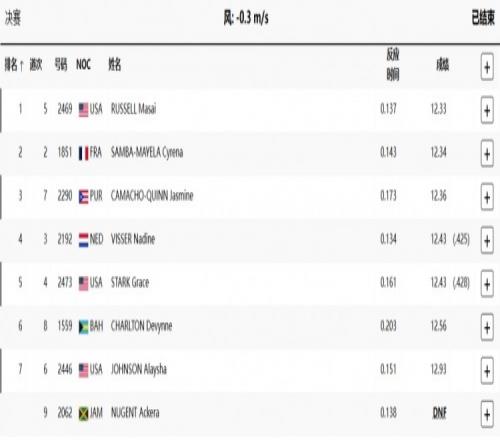Screen dimensions: 500x440
Task: Open athlete SAMBA-MAYELA Cyrena name link
Action: 147,153
